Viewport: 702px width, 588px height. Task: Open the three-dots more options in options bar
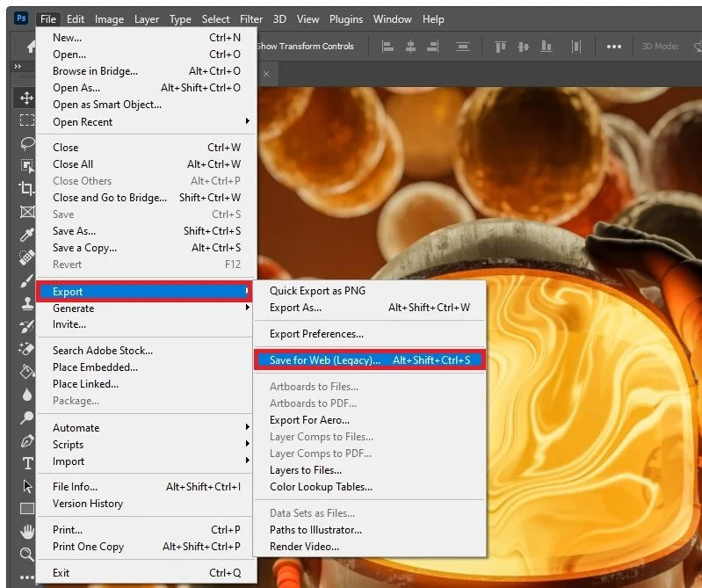613,47
